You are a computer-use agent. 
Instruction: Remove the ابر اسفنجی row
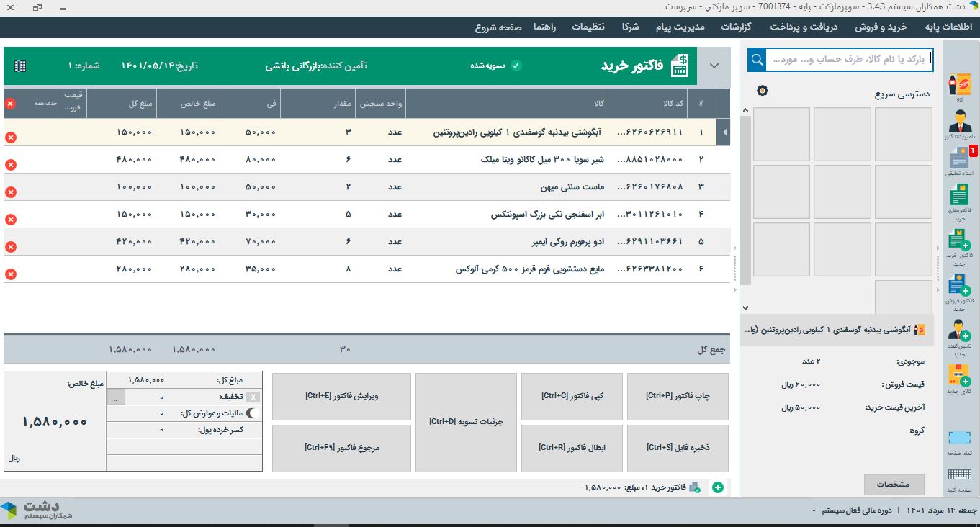click(10, 220)
